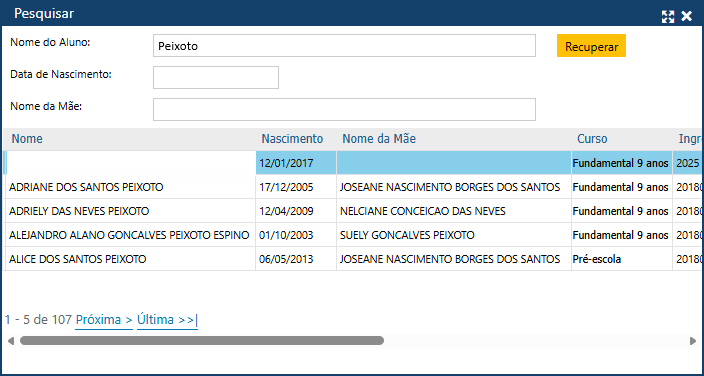704x376 pixels.
Task: Click mother name SUELY GONCALVES PEIXOTO
Action: (407, 234)
